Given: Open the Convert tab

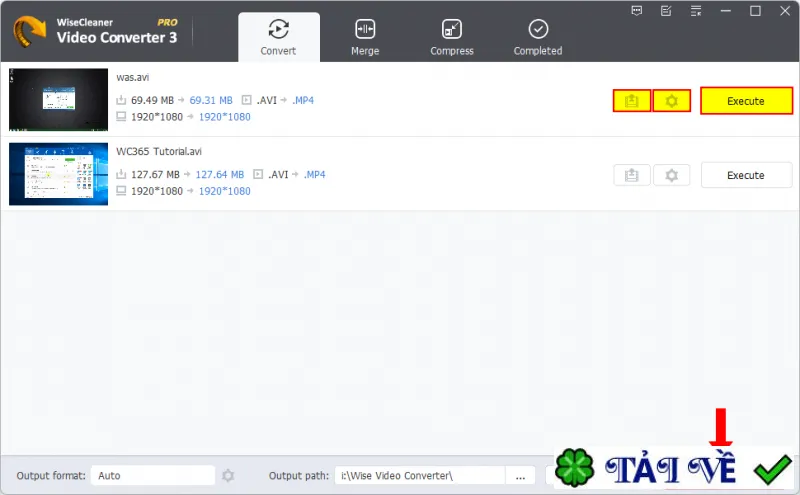Looking at the screenshot, I should tap(279, 37).
